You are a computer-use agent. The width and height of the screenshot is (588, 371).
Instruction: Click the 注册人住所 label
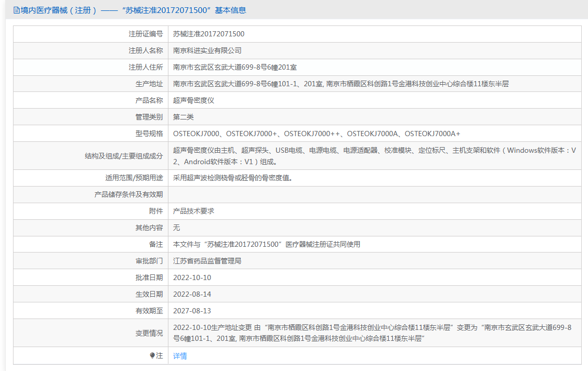coord(146,68)
